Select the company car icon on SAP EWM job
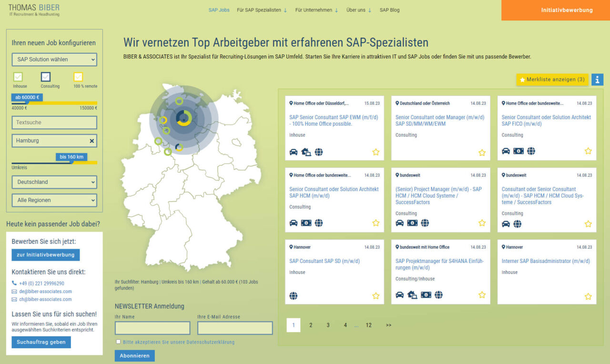The image size is (610, 364). 294,152
